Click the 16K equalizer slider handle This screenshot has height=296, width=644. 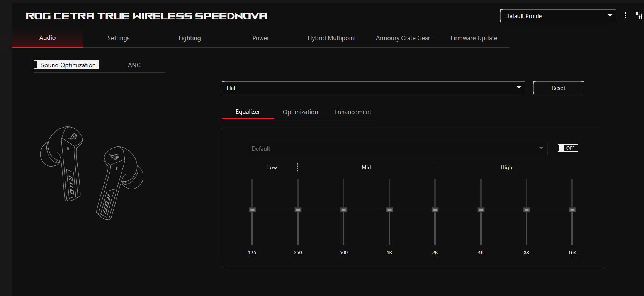coord(572,209)
